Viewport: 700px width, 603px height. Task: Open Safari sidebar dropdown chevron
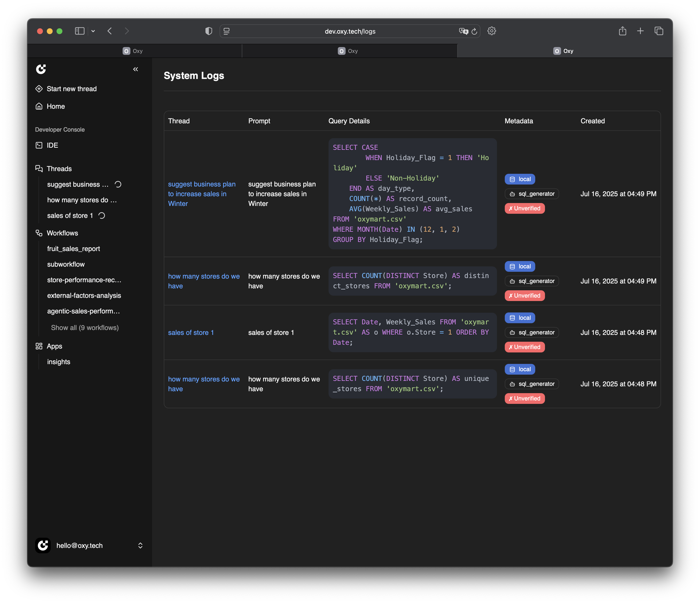pos(93,31)
